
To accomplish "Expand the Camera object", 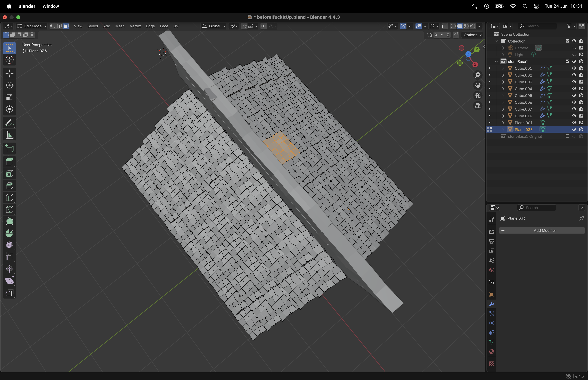I will [503, 48].
